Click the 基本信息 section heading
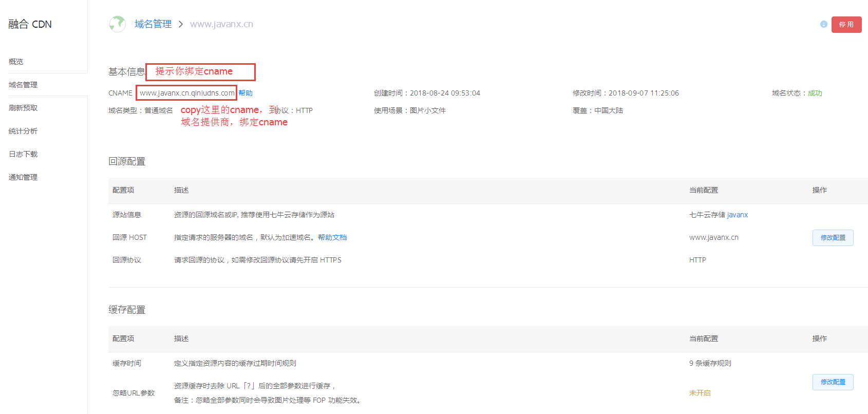 (x=127, y=72)
